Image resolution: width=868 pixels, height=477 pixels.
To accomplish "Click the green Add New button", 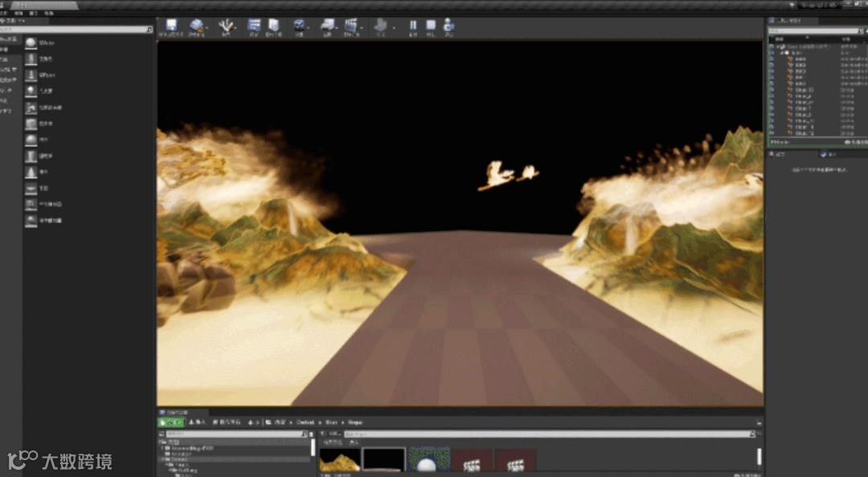I will tap(171, 422).
